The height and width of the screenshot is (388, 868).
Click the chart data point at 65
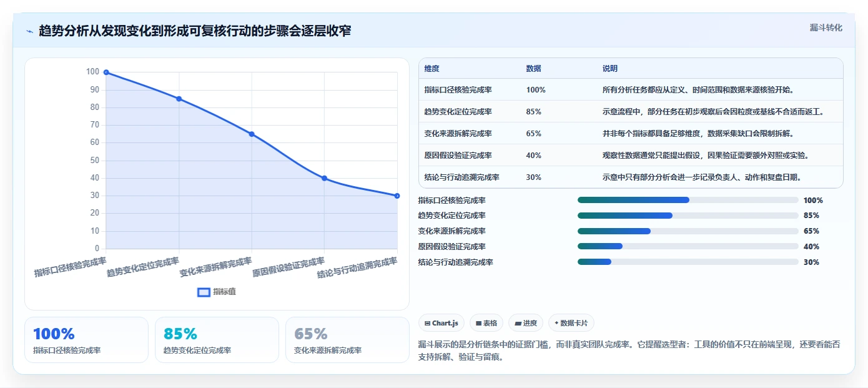click(x=252, y=134)
